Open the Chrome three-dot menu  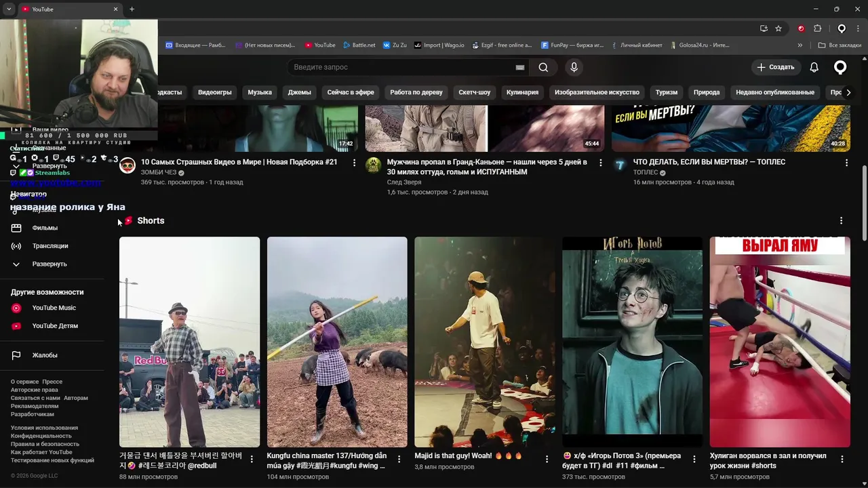pos(857,28)
